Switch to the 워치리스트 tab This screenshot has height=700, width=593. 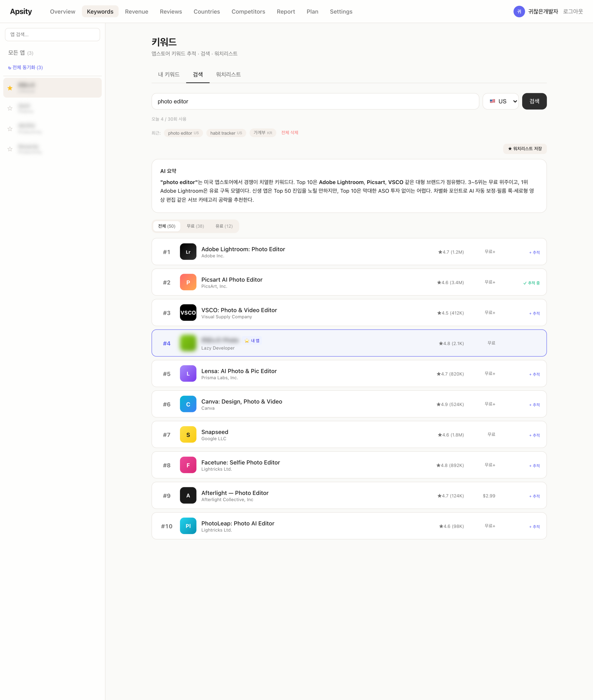click(228, 74)
